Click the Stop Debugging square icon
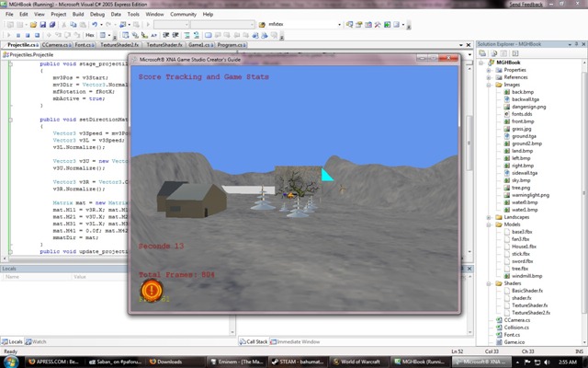Viewport: 588px width, 368px height. (28, 35)
